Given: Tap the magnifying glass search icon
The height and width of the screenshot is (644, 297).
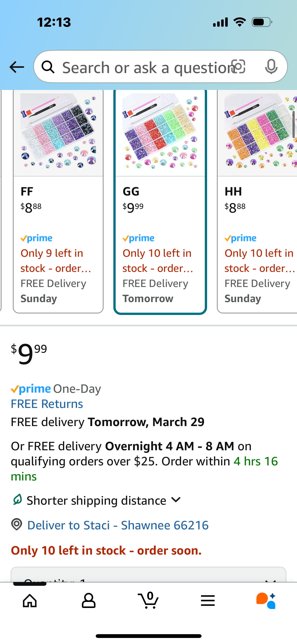Looking at the screenshot, I should click(48, 67).
